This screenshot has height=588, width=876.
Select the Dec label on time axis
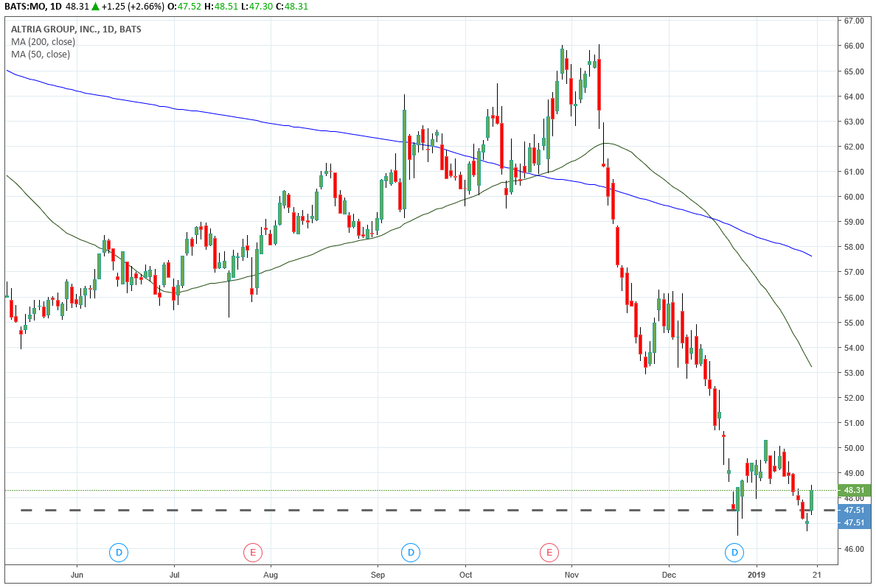668,575
